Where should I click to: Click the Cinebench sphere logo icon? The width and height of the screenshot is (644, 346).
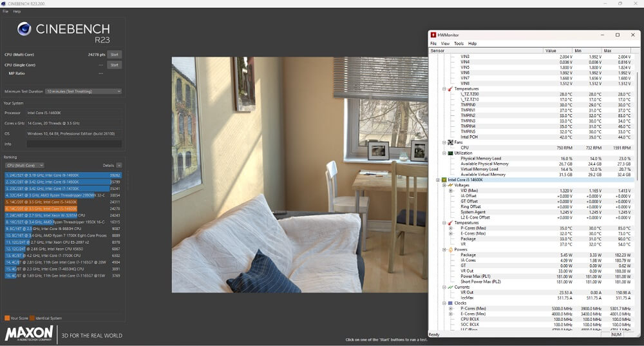tap(24, 29)
